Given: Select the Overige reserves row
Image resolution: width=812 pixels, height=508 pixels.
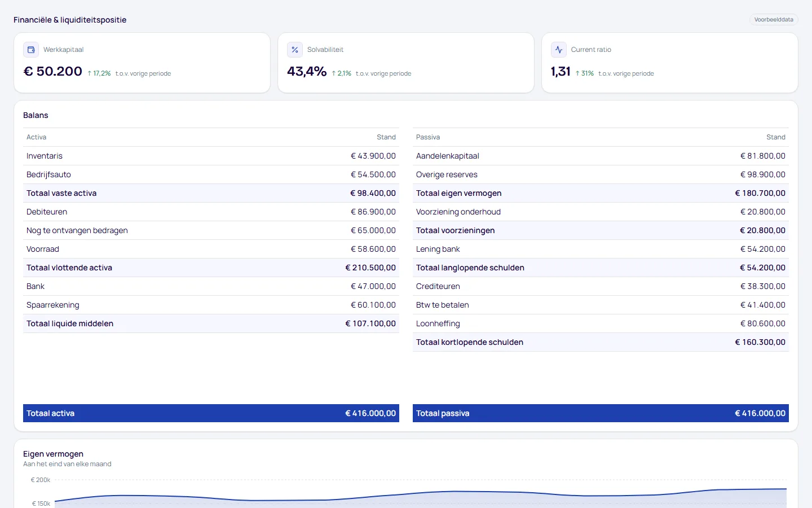Looking at the screenshot, I should [601, 174].
